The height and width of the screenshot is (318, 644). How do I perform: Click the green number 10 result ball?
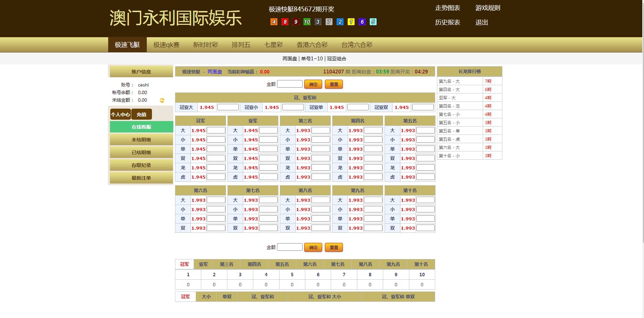[307, 22]
